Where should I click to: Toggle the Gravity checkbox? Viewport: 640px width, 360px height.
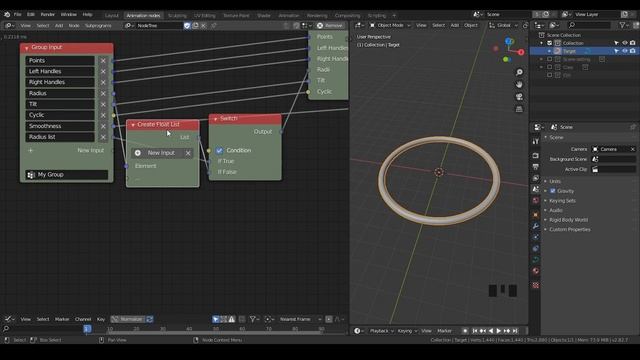click(553, 191)
